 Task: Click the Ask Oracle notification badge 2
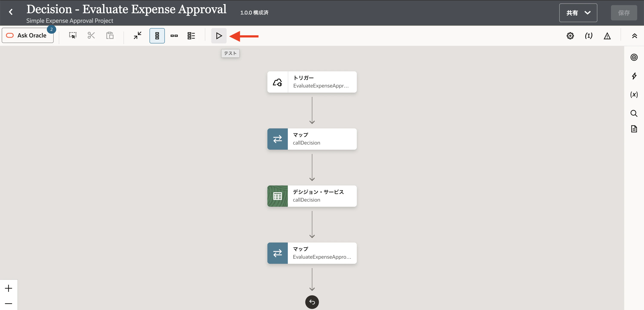pyautogui.click(x=52, y=29)
